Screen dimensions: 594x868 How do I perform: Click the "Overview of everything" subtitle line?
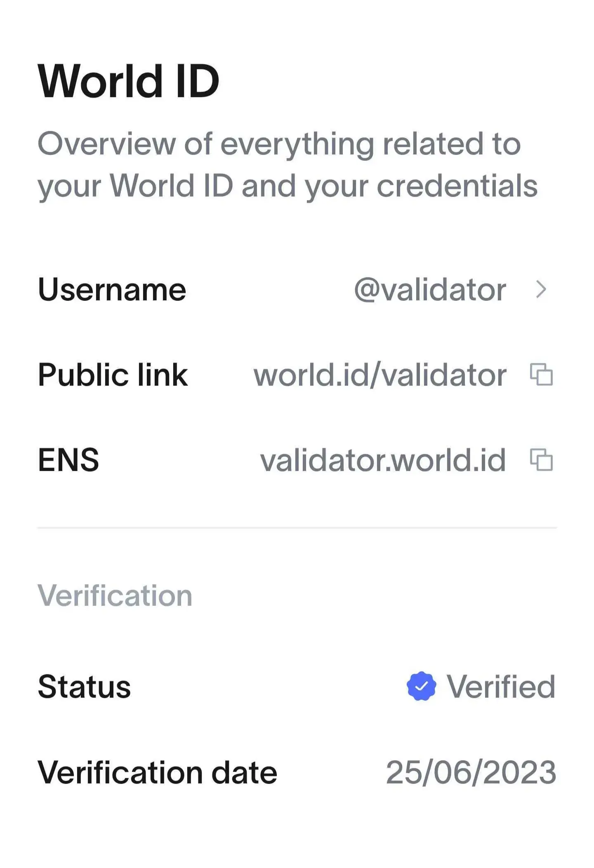tap(279, 144)
